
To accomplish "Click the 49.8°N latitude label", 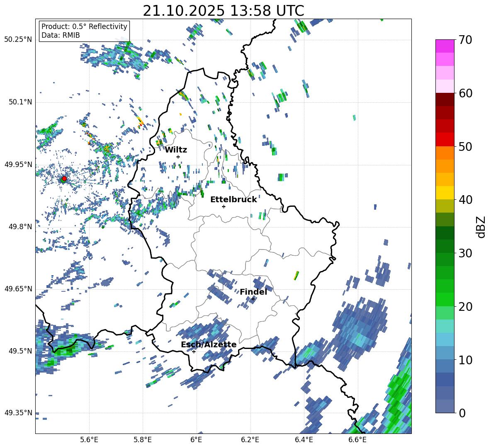I will click(20, 227).
